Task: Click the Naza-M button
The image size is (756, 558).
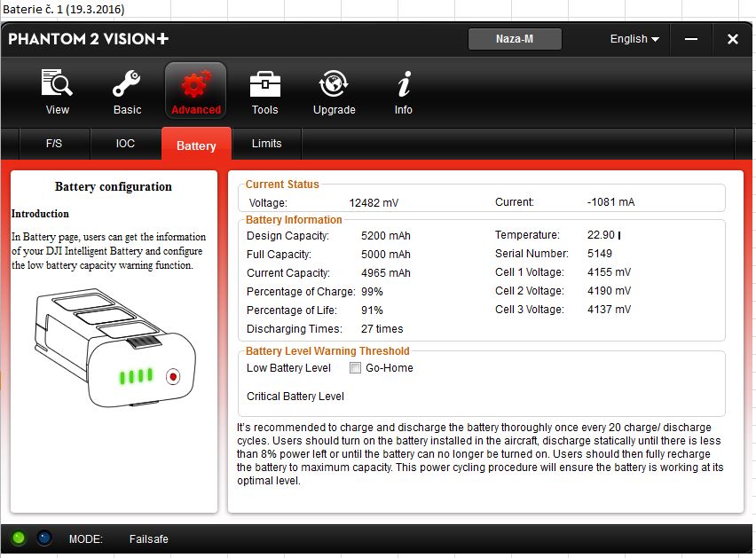Action: tap(515, 39)
